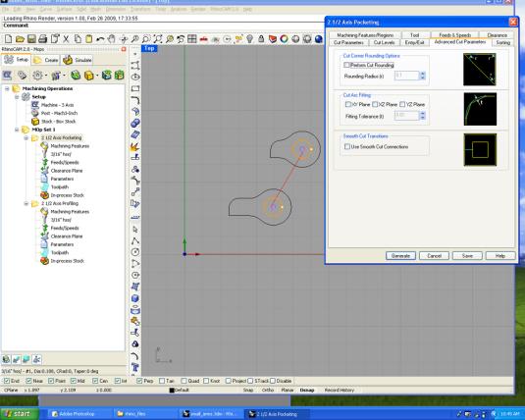Click Fitting Tolerance stepper arrows
Image resolution: width=525 pixels, height=420 pixels.
click(423, 116)
